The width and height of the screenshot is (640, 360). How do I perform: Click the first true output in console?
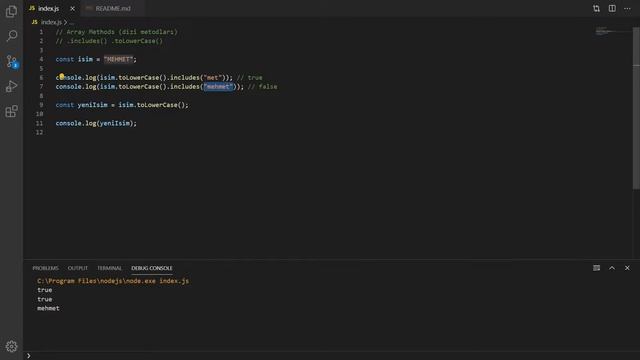[x=44, y=290]
